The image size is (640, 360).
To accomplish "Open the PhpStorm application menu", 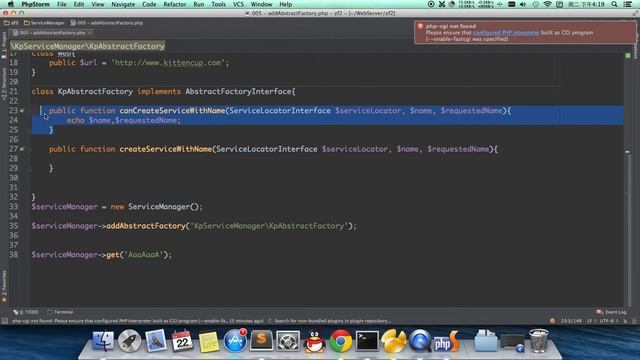I will tap(36, 4).
